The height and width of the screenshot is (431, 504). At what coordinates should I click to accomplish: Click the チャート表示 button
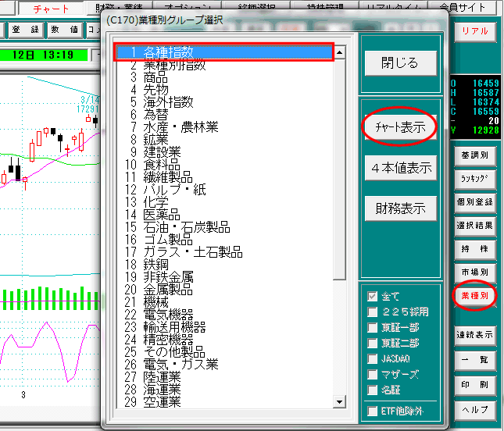[401, 127]
